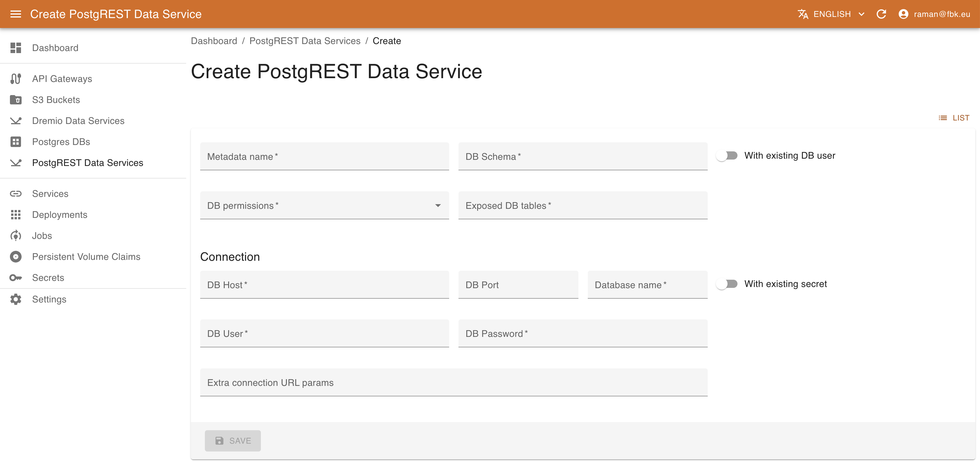The height and width of the screenshot is (469, 980).
Task: Open Deployments in the sidebar
Action: [x=60, y=215]
